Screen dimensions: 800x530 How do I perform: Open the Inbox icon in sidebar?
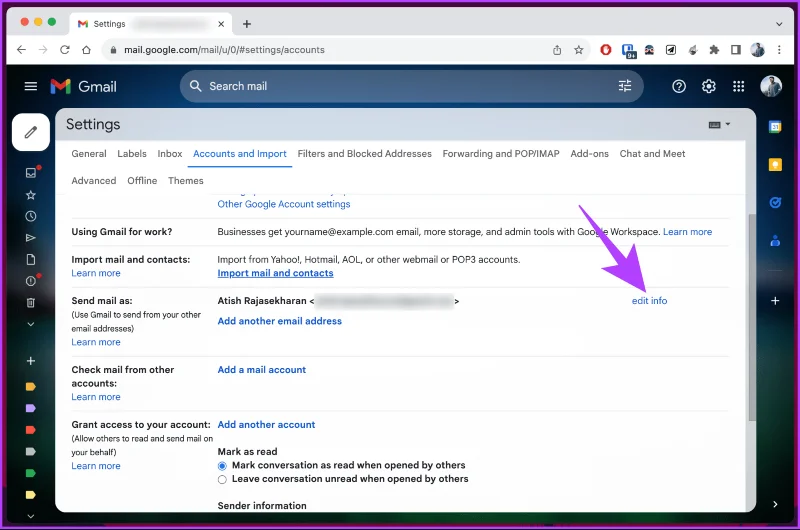pyautogui.click(x=31, y=172)
